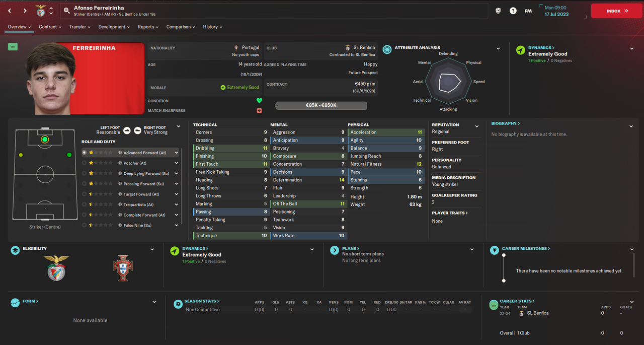Image resolution: width=644 pixels, height=345 pixels.
Task: Open the Season Stats link
Action: tap(202, 301)
